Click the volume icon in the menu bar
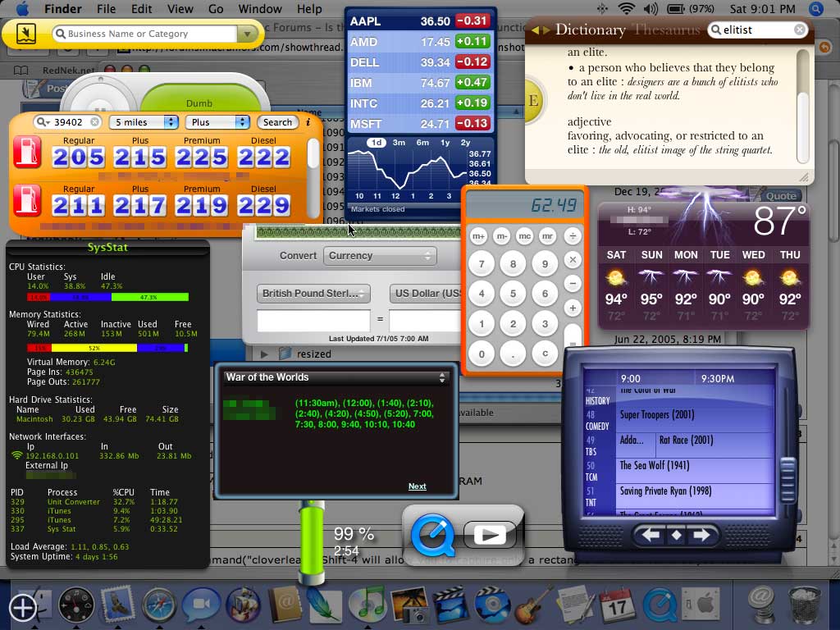Viewport: 840px width, 630px height. 651,9
